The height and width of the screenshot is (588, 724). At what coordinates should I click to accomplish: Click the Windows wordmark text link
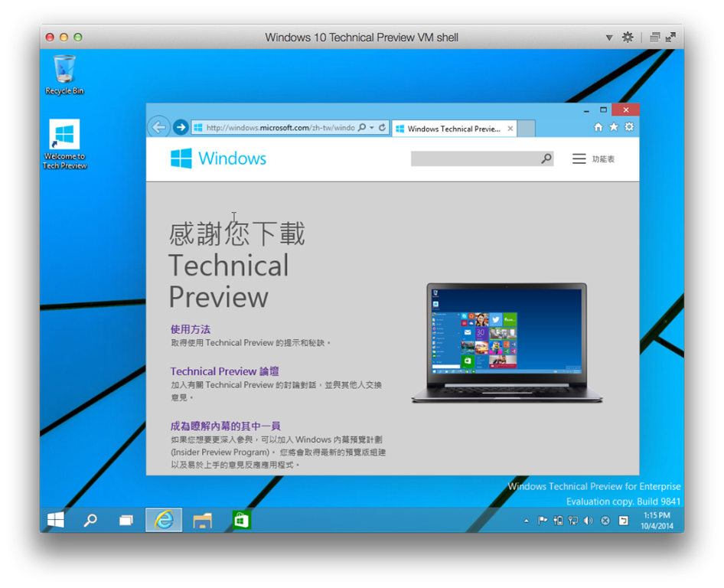232,158
